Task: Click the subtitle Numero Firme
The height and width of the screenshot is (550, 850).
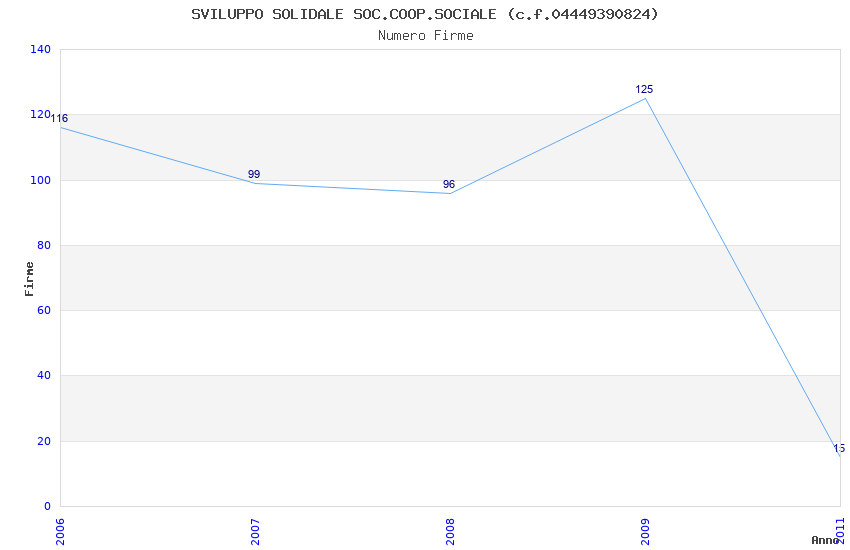Action: click(426, 36)
